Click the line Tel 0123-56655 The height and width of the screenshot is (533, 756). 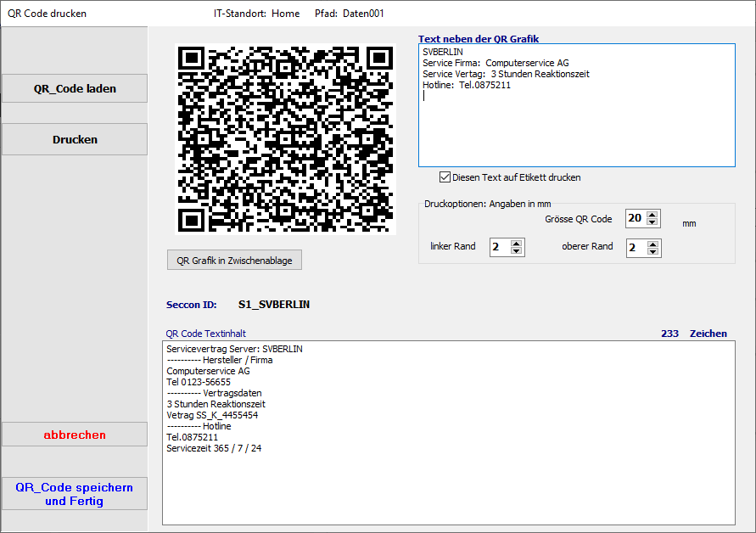(199, 382)
